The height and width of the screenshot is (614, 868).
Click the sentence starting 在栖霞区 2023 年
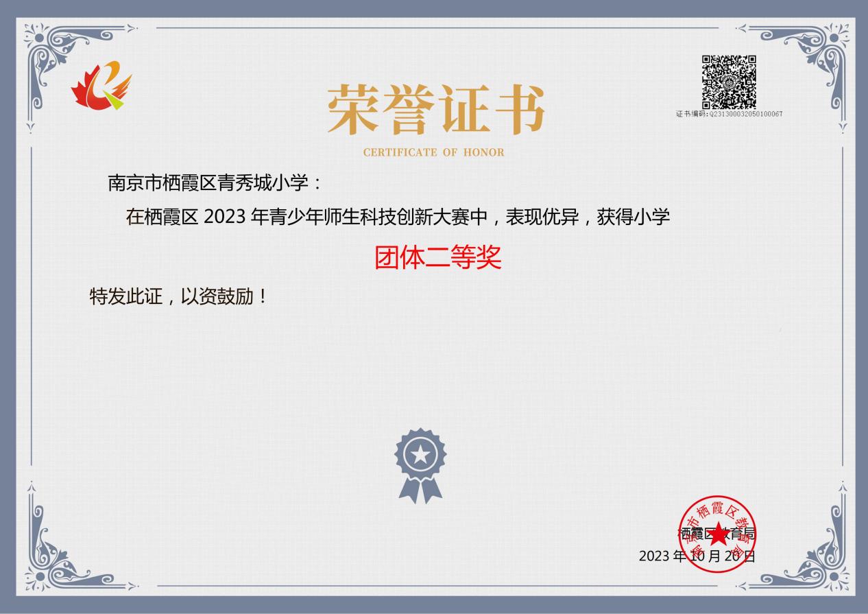click(398, 217)
